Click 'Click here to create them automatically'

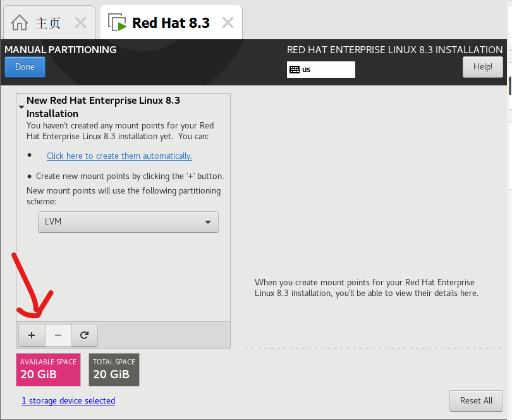(119, 156)
